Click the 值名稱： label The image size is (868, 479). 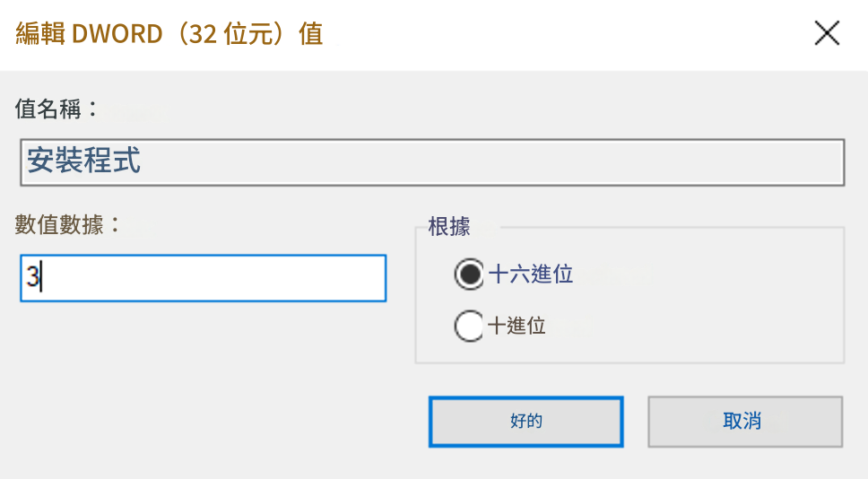56,109
